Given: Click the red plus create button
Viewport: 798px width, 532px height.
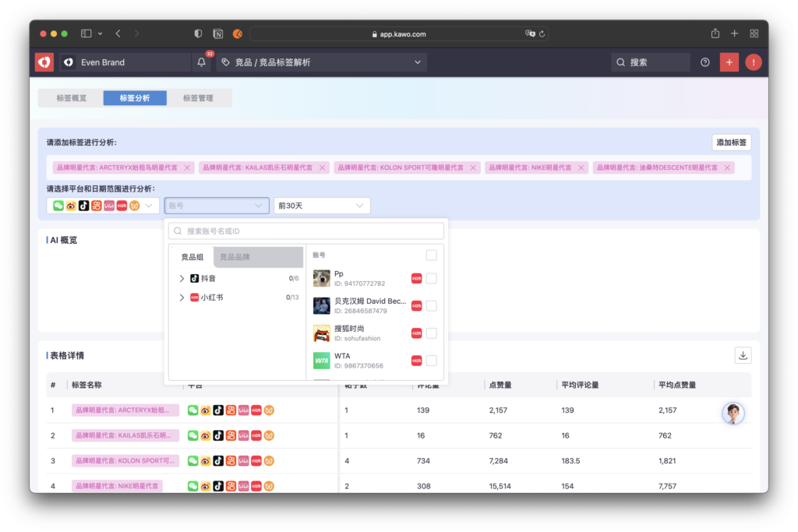Looking at the screenshot, I should pos(729,62).
